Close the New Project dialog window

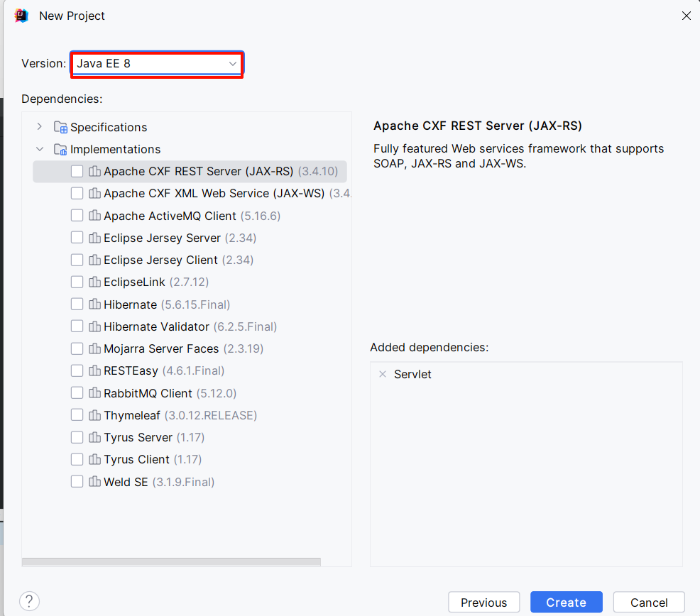[x=687, y=16]
